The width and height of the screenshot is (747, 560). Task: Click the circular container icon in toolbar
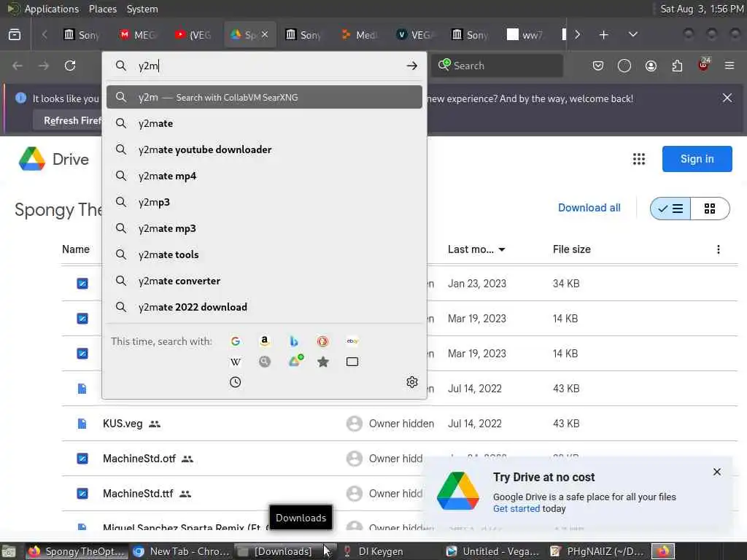[624, 66]
